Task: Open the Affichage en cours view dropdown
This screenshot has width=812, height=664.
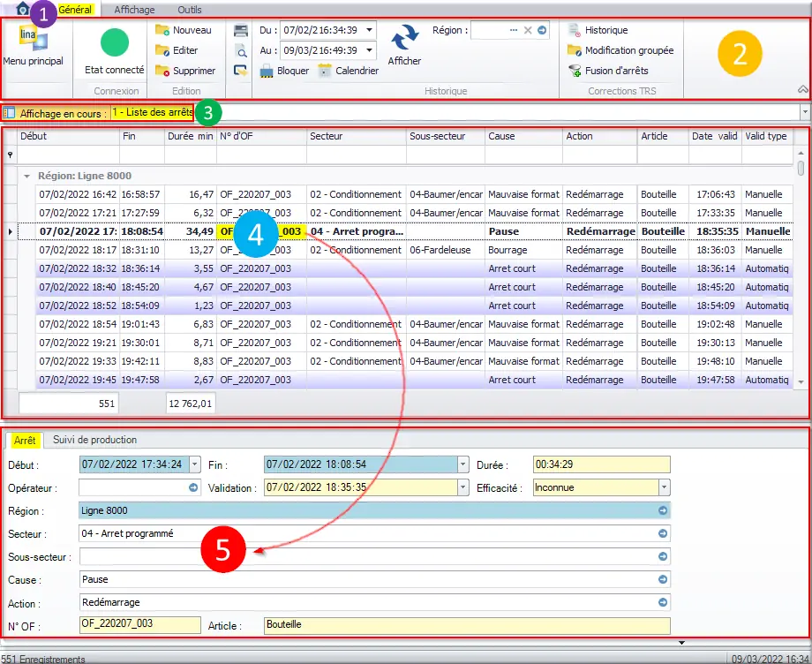Action: coord(804,113)
